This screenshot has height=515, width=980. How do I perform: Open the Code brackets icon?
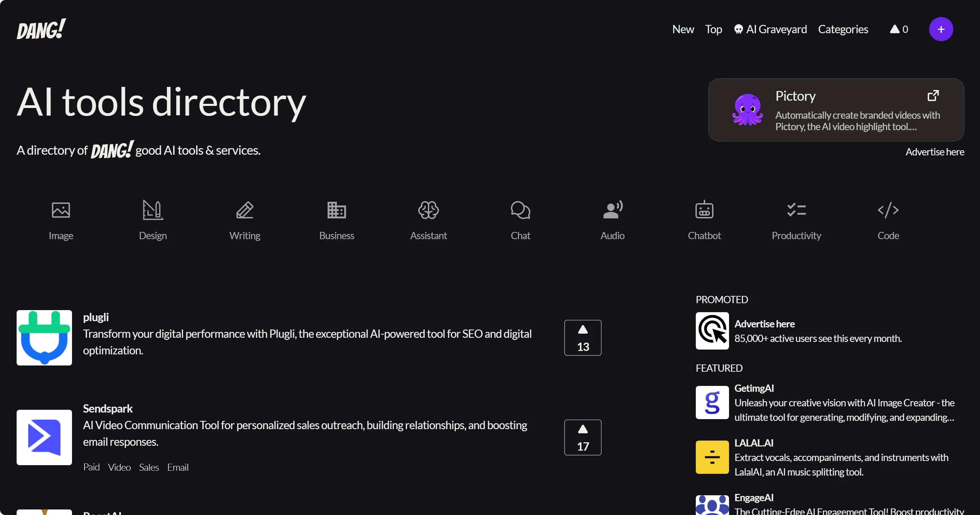coord(888,210)
